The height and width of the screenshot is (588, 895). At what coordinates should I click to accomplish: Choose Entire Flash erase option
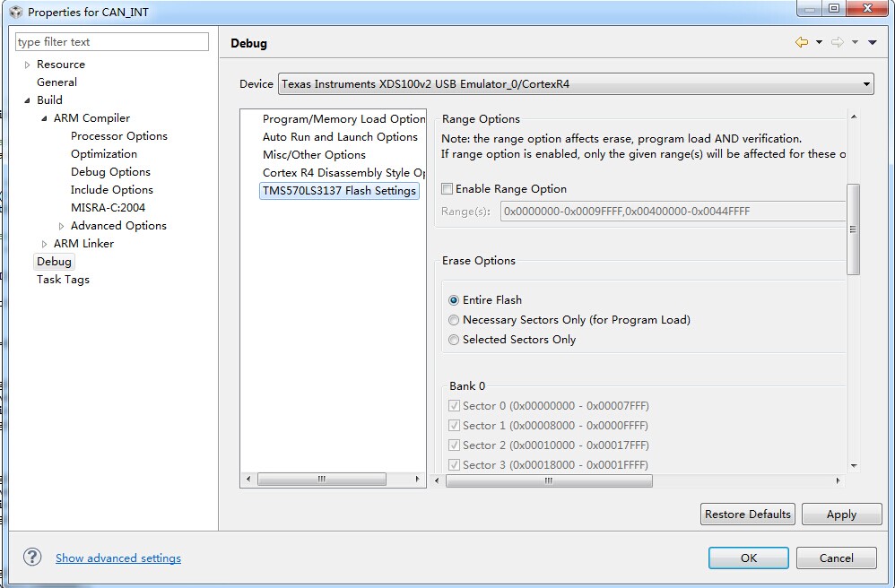tap(454, 300)
